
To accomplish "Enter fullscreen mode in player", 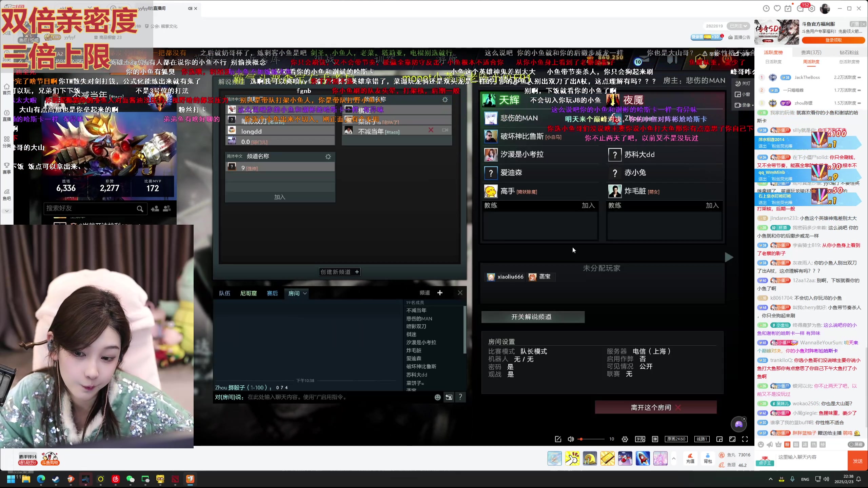I will pyautogui.click(x=745, y=439).
